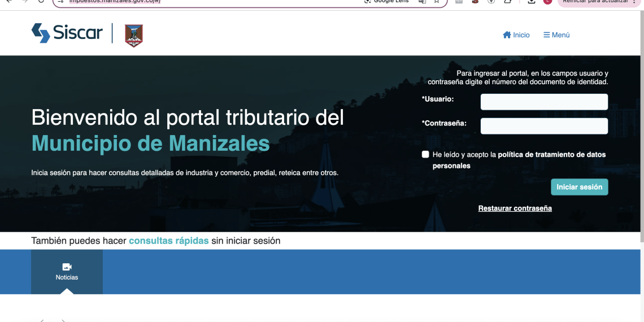The image size is (644, 322).
Task: Click the Siscar logo
Action: click(x=67, y=33)
